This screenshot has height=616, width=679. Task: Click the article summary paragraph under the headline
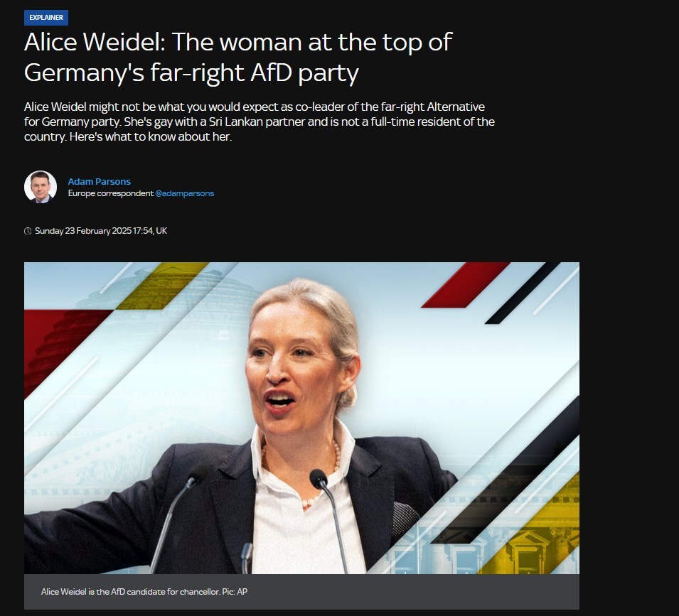pyautogui.click(x=260, y=121)
